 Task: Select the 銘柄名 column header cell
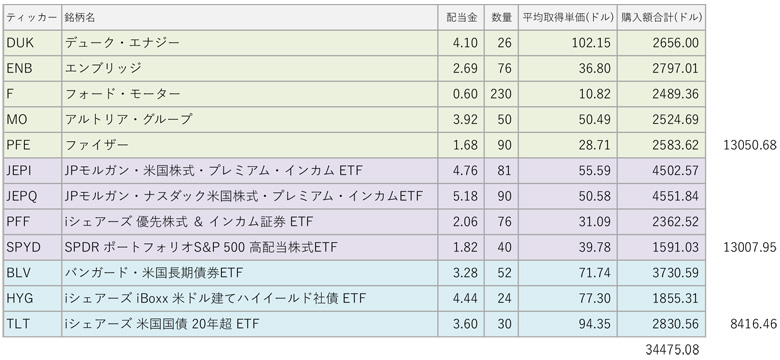pyautogui.click(x=250, y=17)
